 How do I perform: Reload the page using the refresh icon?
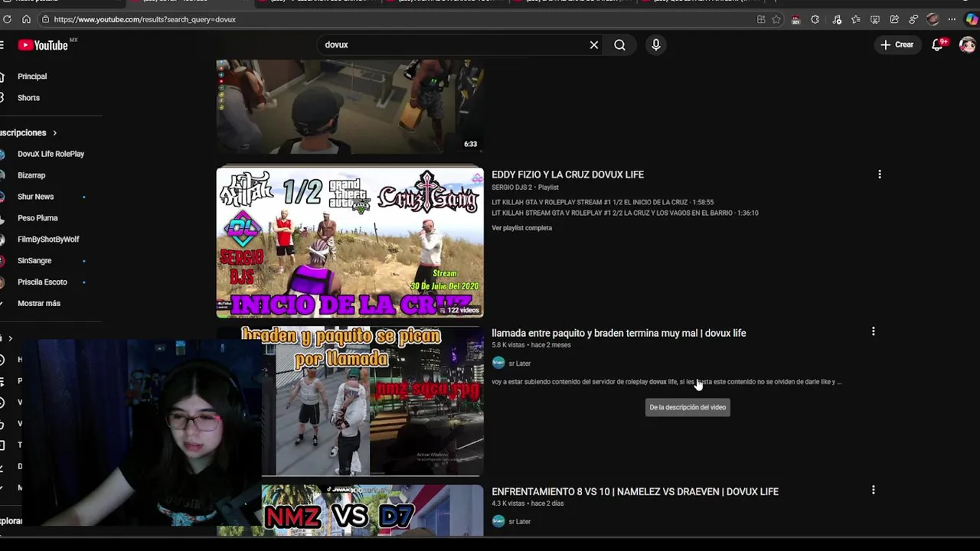click(x=8, y=19)
